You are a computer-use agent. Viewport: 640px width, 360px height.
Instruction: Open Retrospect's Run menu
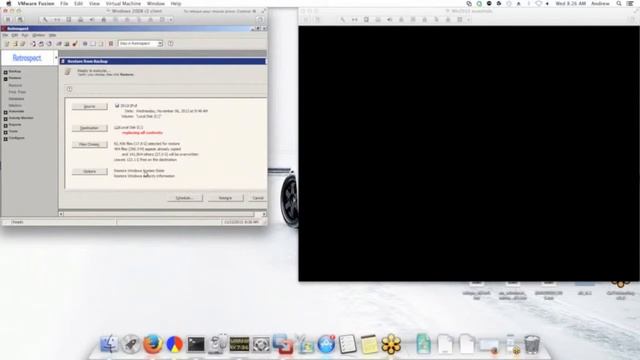pos(25,36)
